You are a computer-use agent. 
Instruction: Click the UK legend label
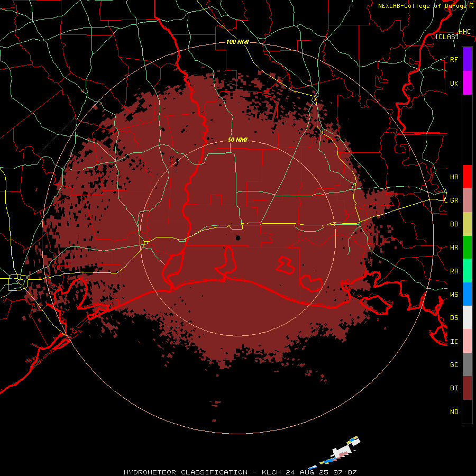click(454, 83)
